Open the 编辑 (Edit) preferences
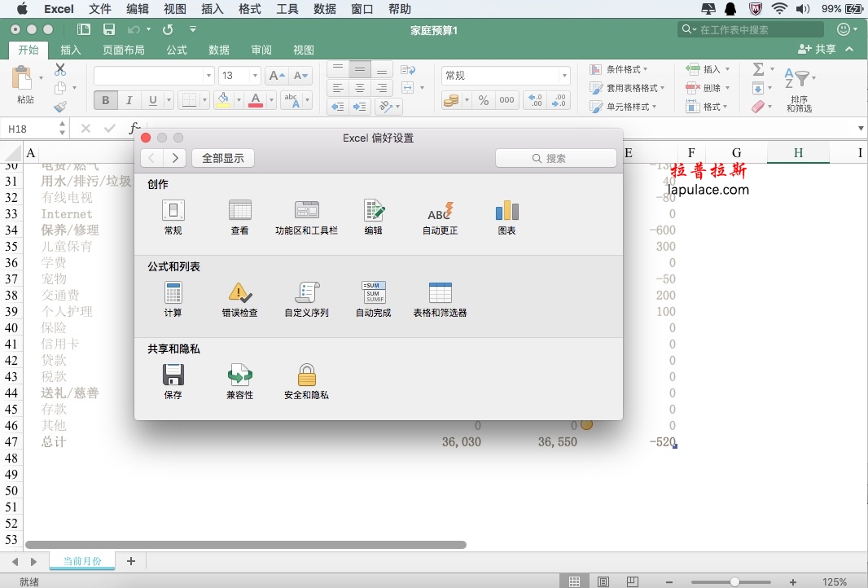This screenshot has height=588, width=868. [374, 217]
